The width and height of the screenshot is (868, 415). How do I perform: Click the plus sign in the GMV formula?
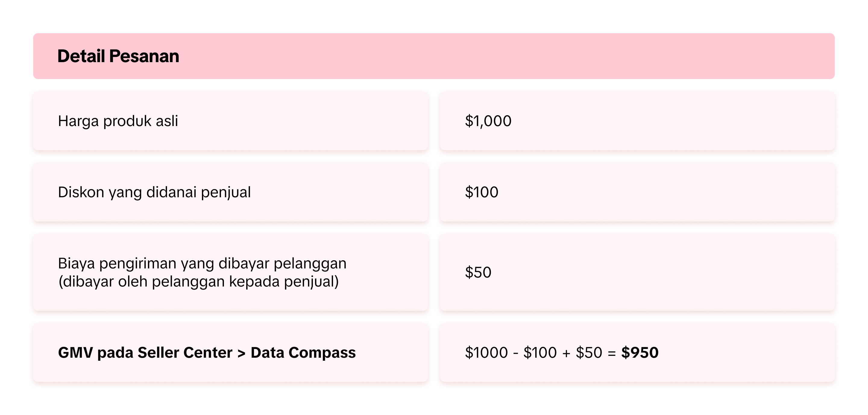pos(566,353)
